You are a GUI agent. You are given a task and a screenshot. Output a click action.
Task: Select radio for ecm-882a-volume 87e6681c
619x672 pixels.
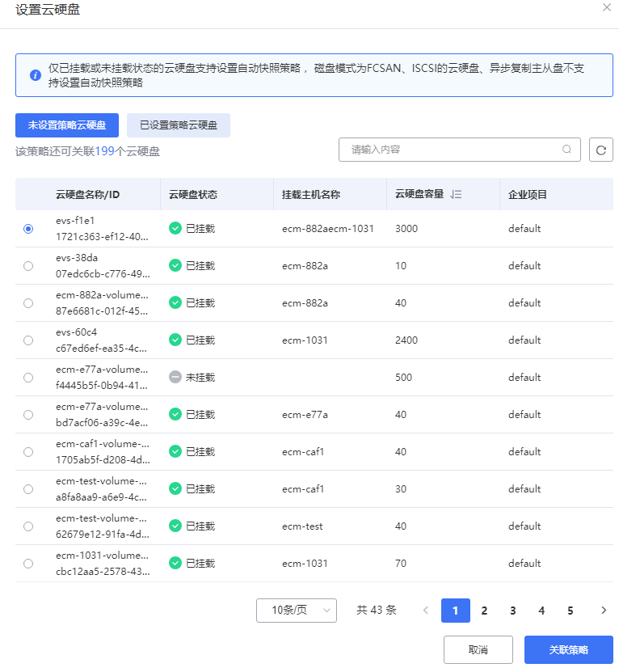[28, 303]
